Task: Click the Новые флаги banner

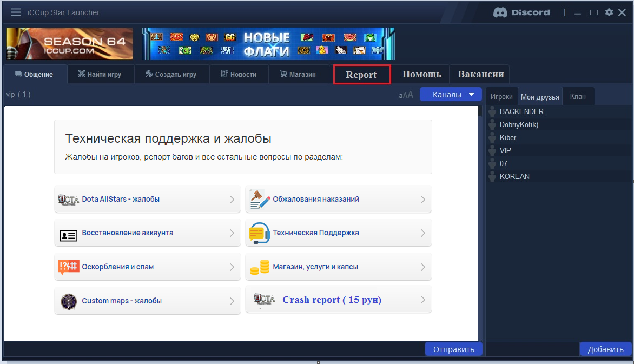Action: point(268,44)
